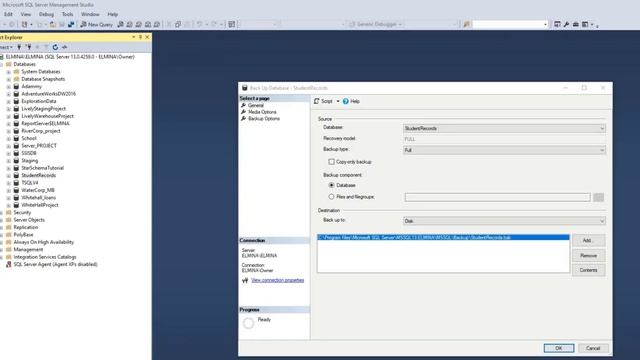Select the Database backup component radio button
Viewport: 640px width, 360px height.
[x=331, y=185]
